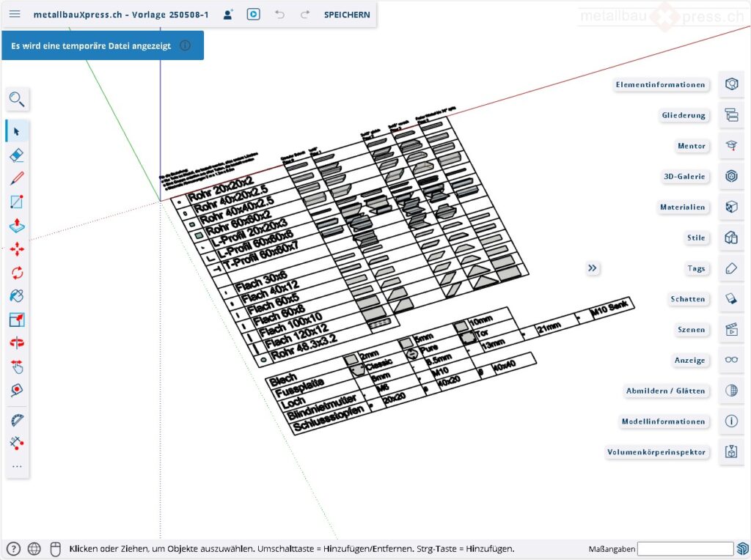The image size is (751, 560).
Task: Click the Mentor label
Action: coord(692,146)
